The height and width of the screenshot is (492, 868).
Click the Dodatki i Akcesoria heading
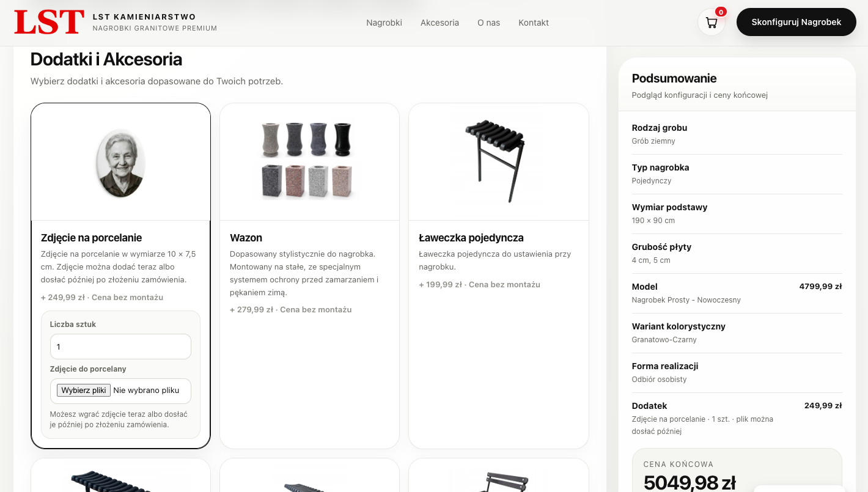pyautogui.click(x=106, y=59)
